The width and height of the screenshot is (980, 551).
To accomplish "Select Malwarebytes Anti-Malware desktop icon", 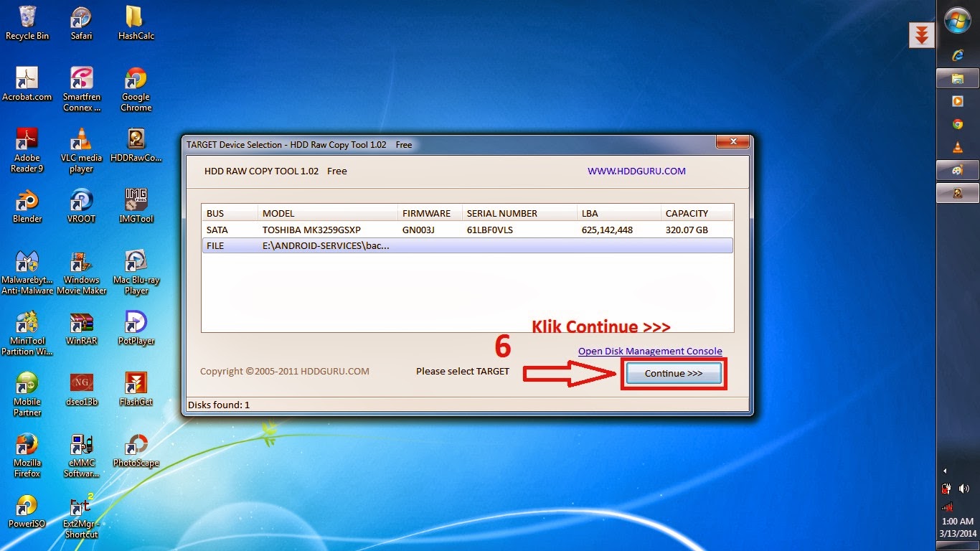I will point(27,273).
